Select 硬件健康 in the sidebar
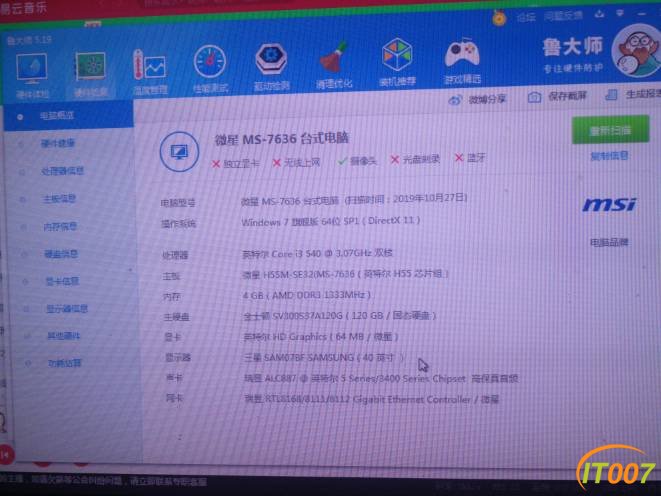The width and height of the screenshot is (661, 496). 58,143
